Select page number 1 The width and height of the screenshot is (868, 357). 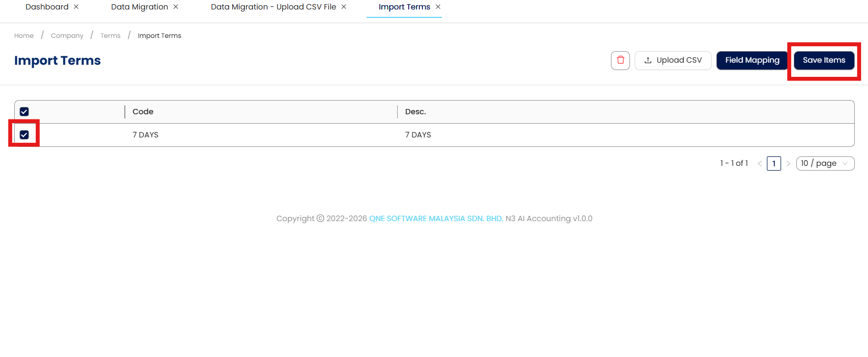[774, 163]
